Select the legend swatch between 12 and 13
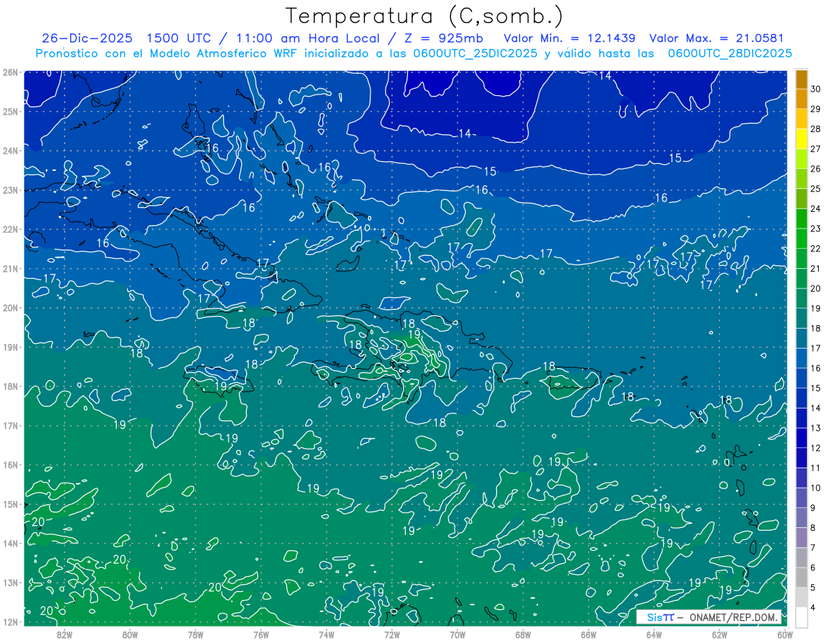834x644 pixels. click(x=801, y=438)
